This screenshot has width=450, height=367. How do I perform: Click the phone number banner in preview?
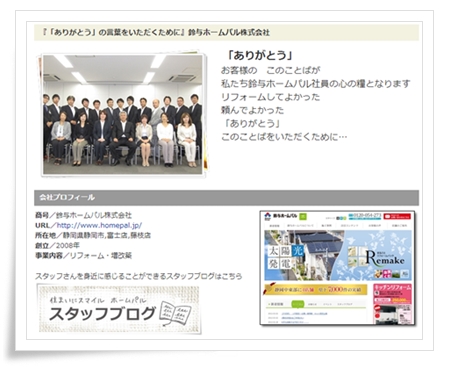click(365, 216)
